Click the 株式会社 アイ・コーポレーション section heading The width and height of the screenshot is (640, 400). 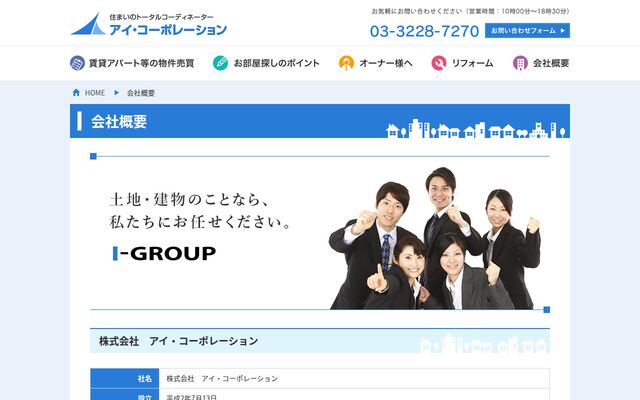178,341
